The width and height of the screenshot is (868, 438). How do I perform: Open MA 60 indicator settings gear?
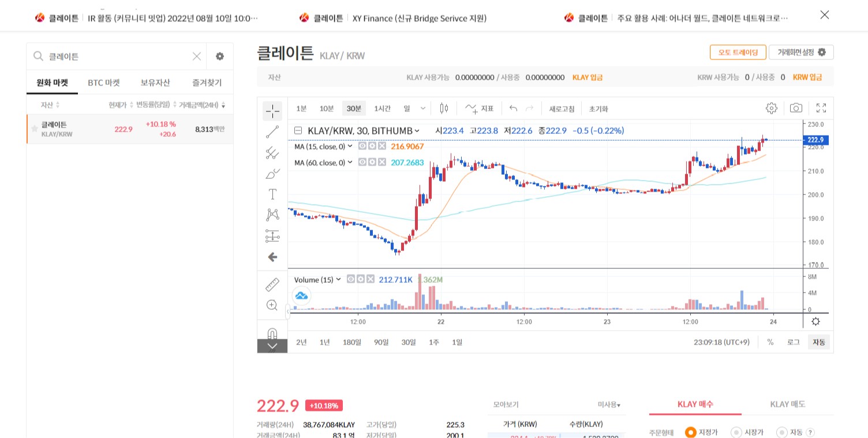[372, 163]
